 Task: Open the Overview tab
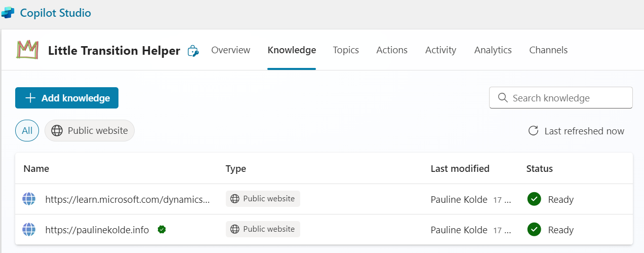[x=231, y=50]
